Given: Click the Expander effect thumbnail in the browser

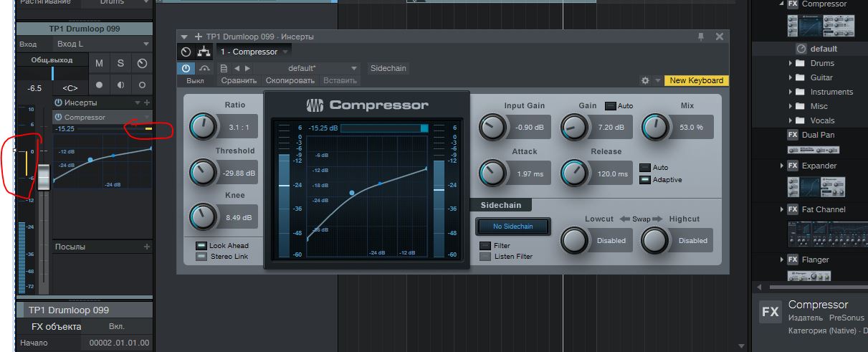Looking at the screenshot, I should pyautogui.click(x=817, y=187).
